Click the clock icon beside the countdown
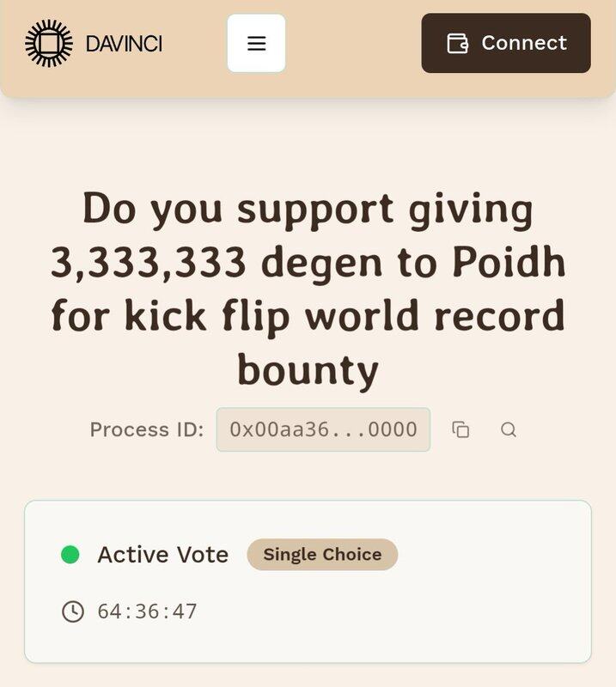The image size is (616, 687). [73, 611]
